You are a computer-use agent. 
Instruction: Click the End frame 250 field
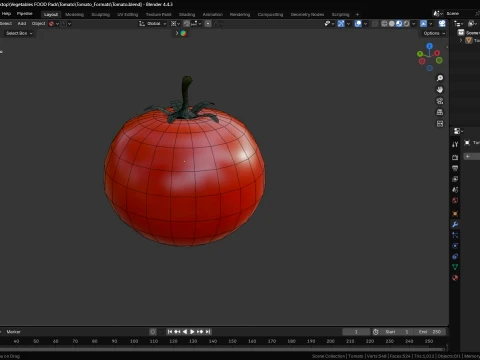(430, 332)
